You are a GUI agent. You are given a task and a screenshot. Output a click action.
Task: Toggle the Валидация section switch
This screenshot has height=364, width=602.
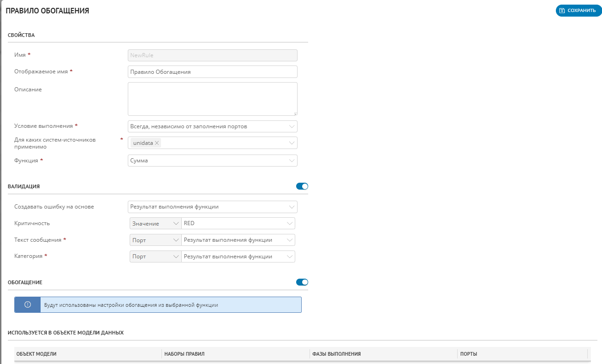coord(302,186)
